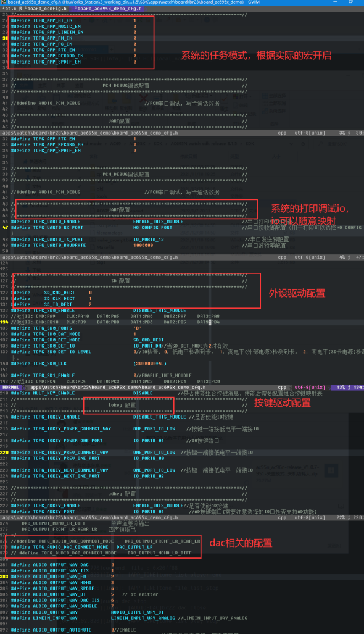Click the IO_PORT_DM value
The height and width of the screenshot is (634, 364).
[147, 346]
